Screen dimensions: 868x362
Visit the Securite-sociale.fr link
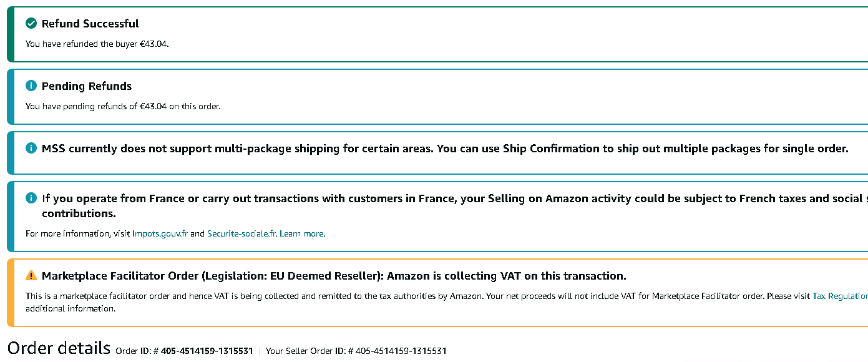pos(241,234)
